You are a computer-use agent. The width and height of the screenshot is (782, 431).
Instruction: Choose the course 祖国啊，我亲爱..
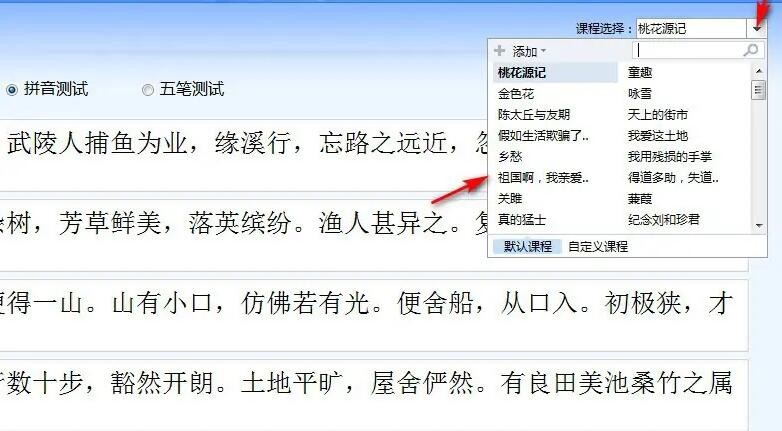[x=543, y=178]
